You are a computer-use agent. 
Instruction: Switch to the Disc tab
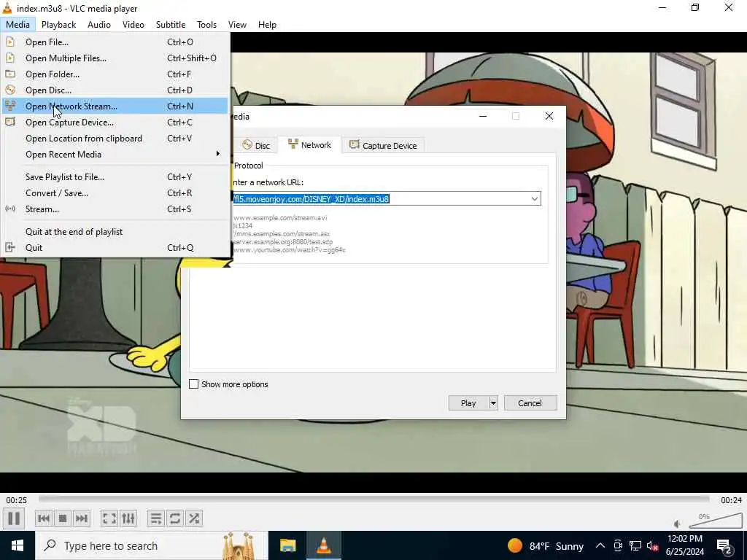click(256, 145)
